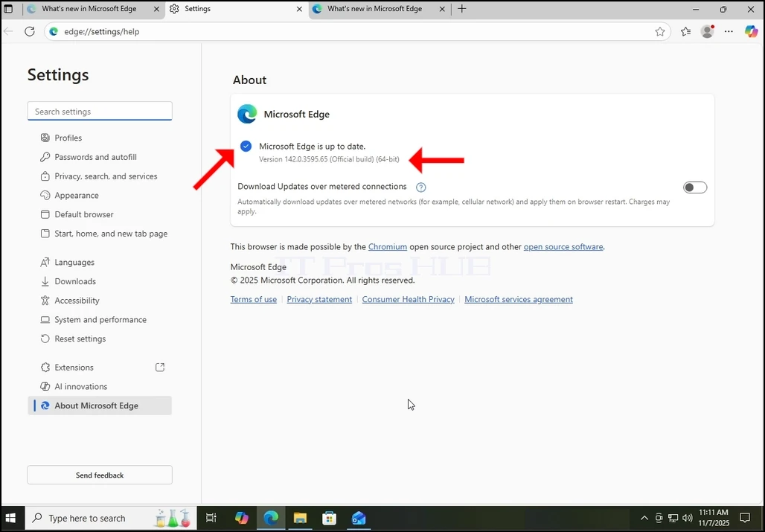765x532 pixels.
Task: Show hidden system tray icons
Action: pos(644,518)
